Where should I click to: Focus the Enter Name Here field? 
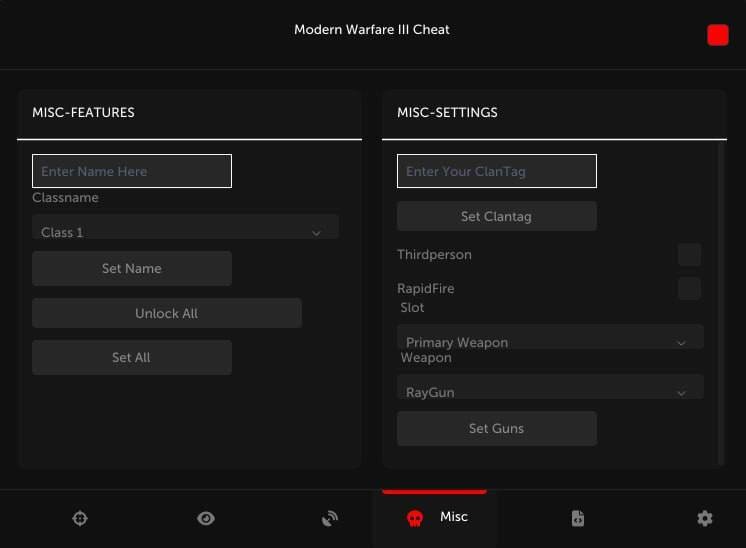132,171
